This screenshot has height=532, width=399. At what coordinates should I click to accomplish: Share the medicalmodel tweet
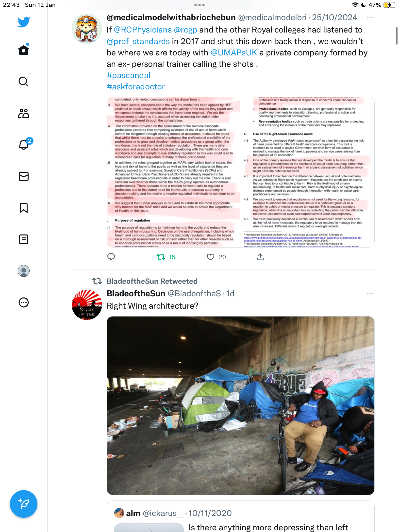(260, 257)
